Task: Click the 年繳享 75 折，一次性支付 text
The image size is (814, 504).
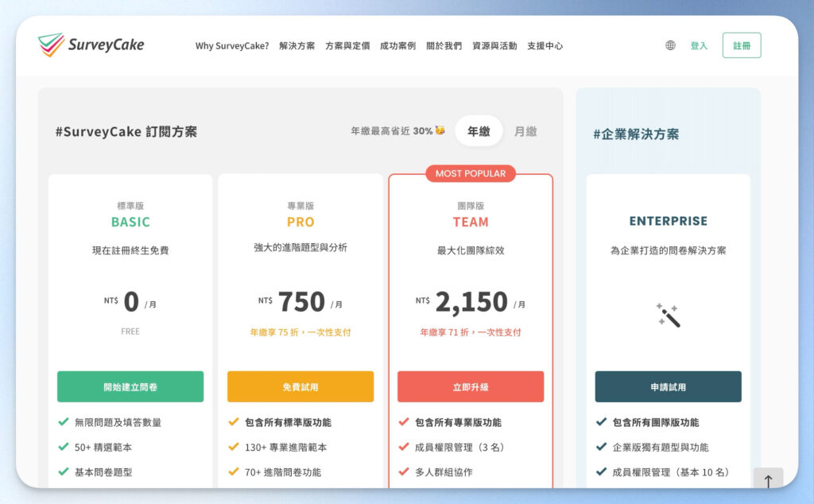Action: (300, 332)
